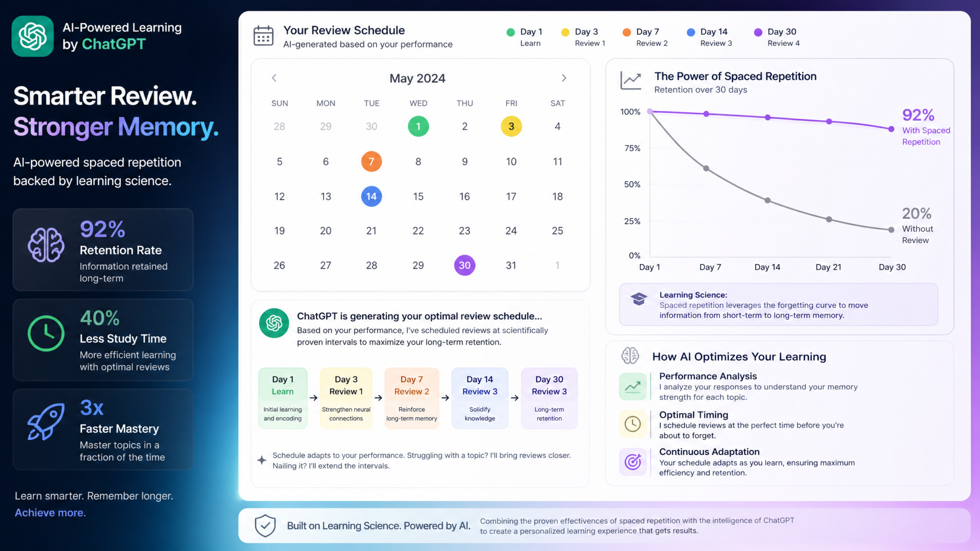Click the ChatGPT logo in the header
The image size is (980, 551).
pos(33,36)
